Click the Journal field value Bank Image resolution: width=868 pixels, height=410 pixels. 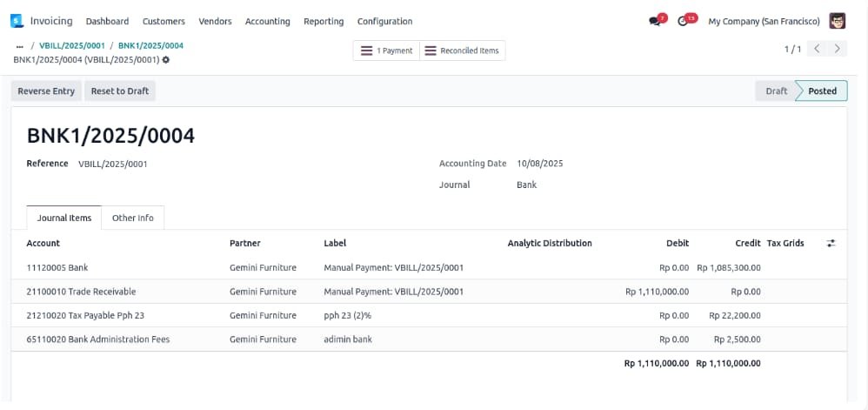pos(526,185)
